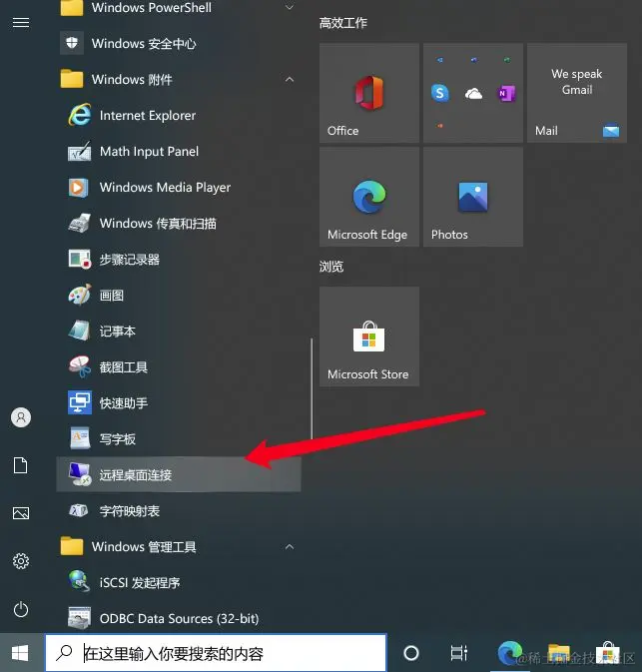Open Windows 传真和扫描 icon
The image size is (642, 672).
coord(79,223)
